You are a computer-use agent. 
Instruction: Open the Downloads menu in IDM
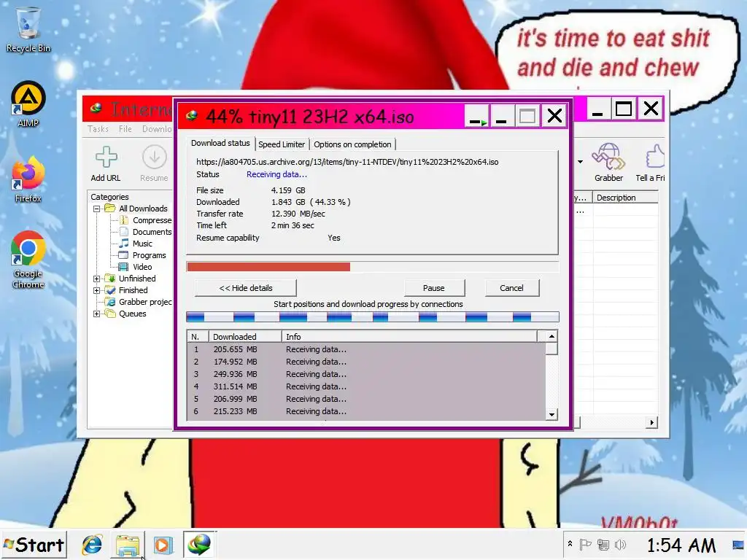tap(157, 129)
